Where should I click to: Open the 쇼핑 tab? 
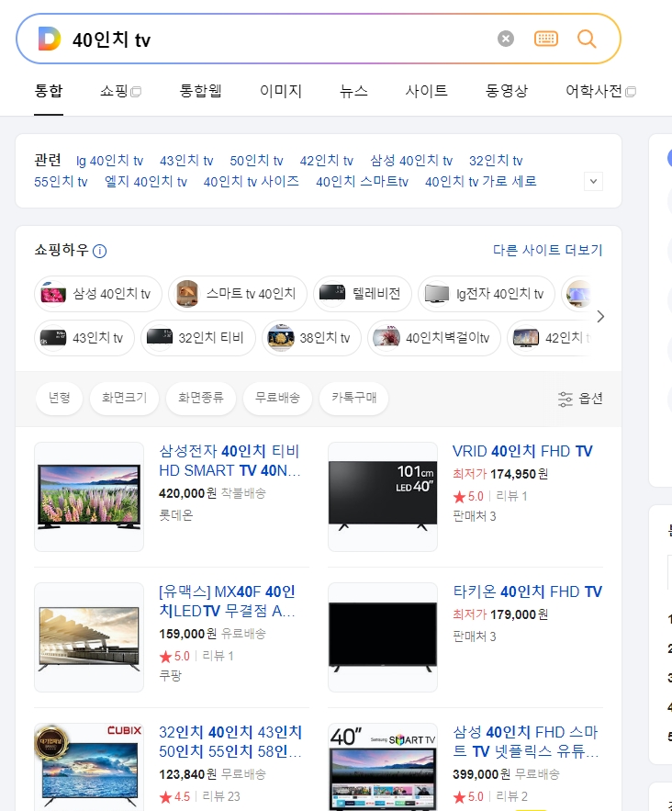(x=120, y=91)
